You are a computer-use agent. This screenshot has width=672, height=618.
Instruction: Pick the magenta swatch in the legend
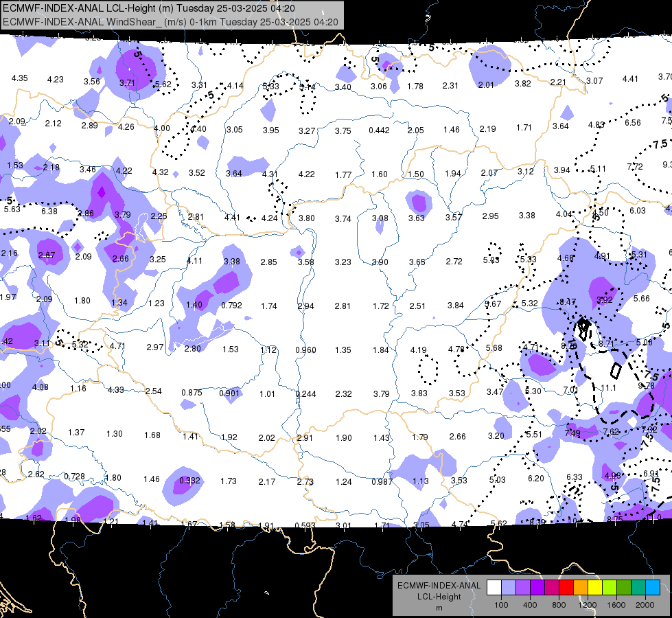pyautogui.click(x=552, y=587)
